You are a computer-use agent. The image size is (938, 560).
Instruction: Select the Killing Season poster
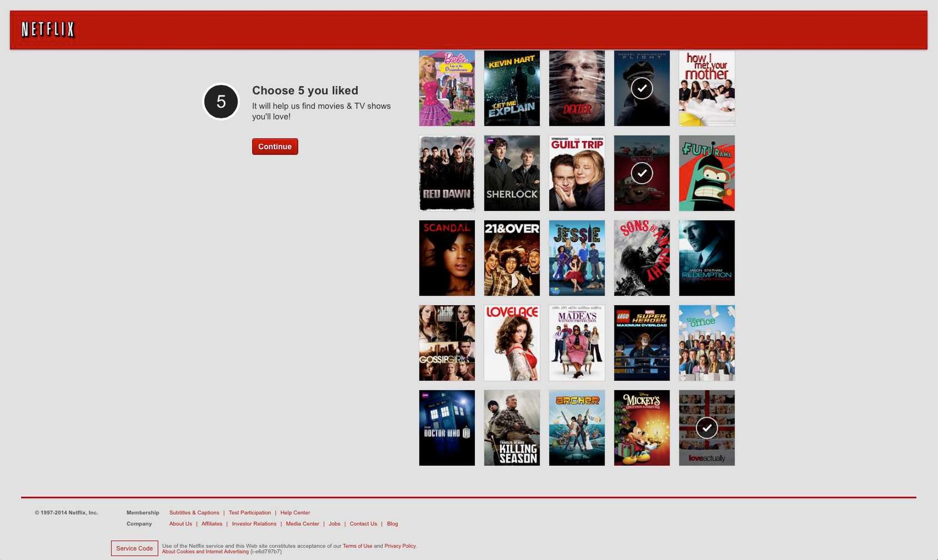click(x=512, y=428)
